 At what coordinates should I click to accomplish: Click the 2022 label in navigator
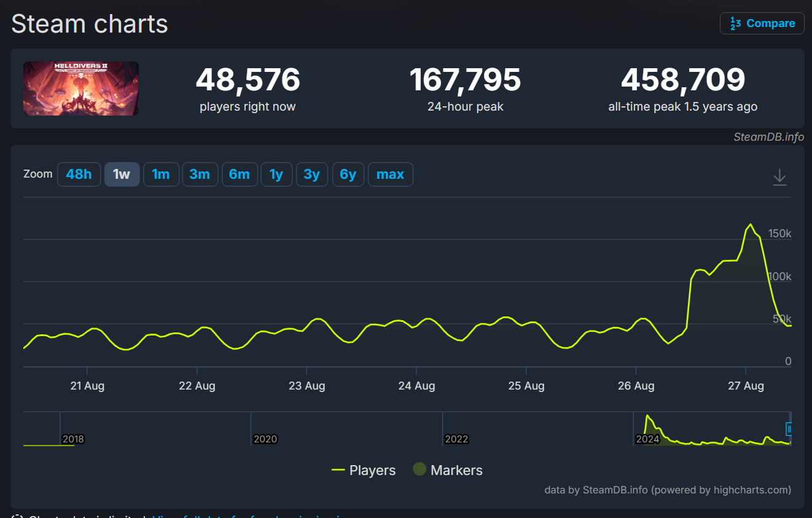click(x=456, y=439)
